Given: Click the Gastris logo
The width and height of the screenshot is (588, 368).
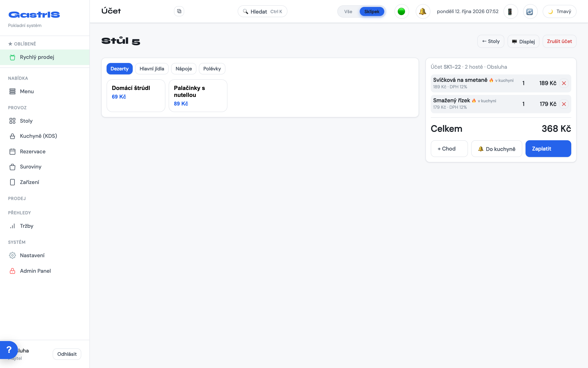Looking at the screenshot, I should click(x=34, y=15).
